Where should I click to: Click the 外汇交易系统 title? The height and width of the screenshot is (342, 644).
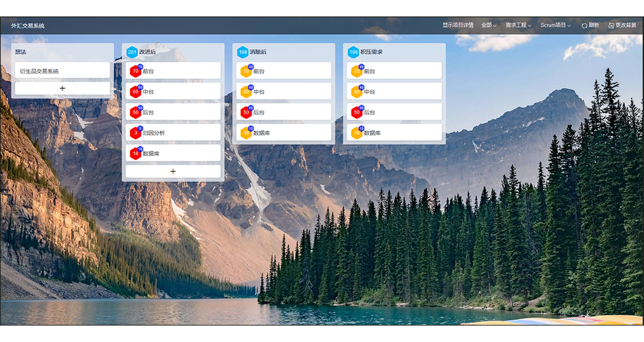[x=28, y=26]
